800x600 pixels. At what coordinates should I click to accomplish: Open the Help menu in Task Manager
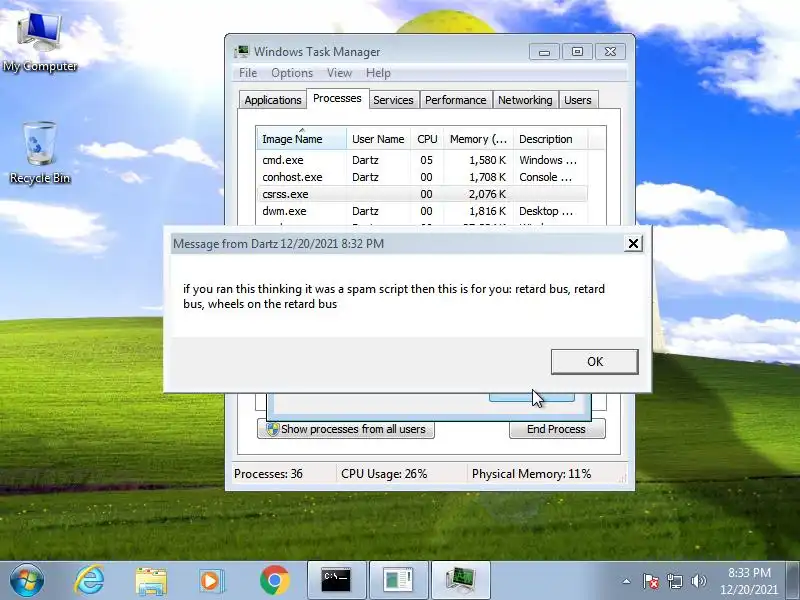point(378,73)
